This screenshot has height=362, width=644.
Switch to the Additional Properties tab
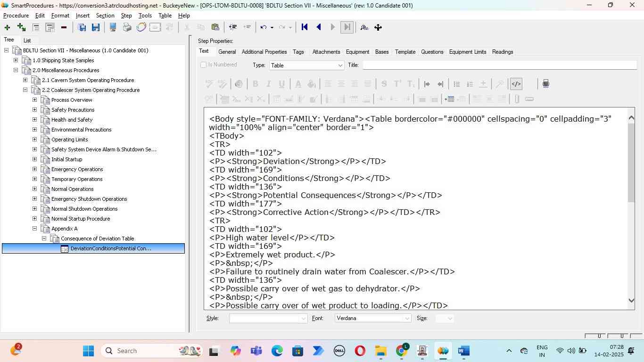(264, 52)
